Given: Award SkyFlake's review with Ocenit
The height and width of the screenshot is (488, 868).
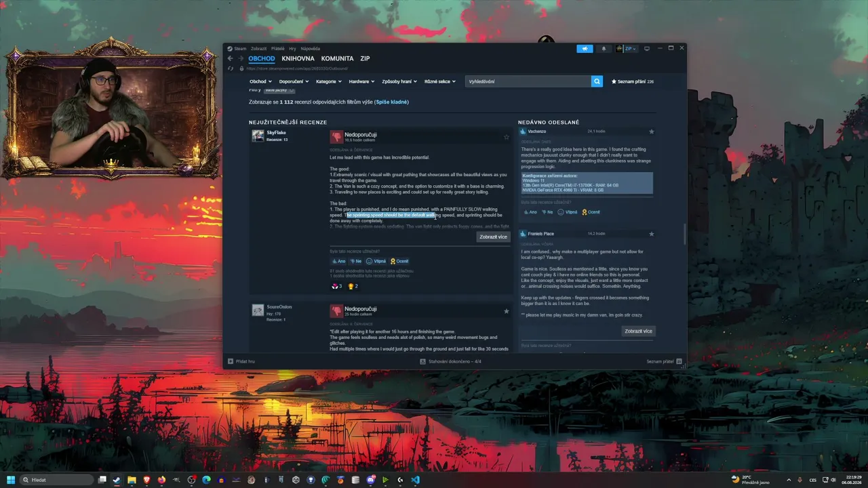Looking at the screenshot, I should pos(399,261).
